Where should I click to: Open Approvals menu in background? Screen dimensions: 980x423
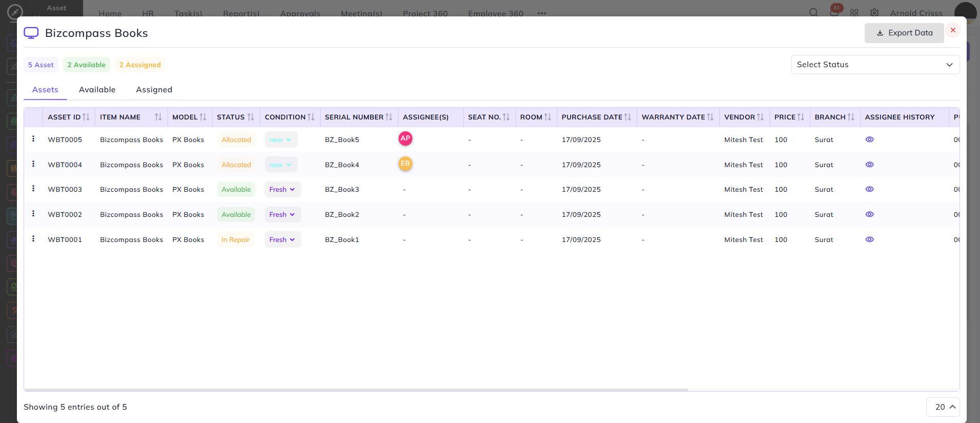(300, 13)
